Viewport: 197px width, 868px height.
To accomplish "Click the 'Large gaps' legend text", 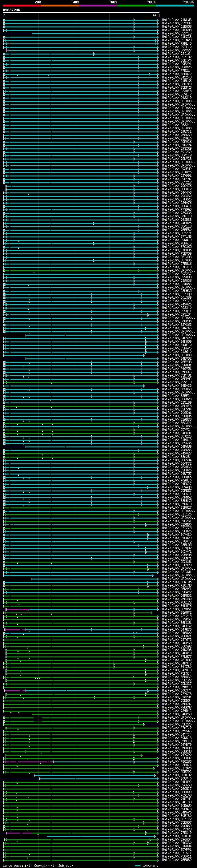I will click(x=13, y=866).
